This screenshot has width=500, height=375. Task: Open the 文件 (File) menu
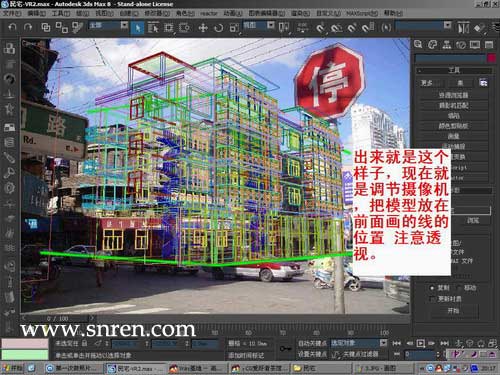click(x=12, y=13)
